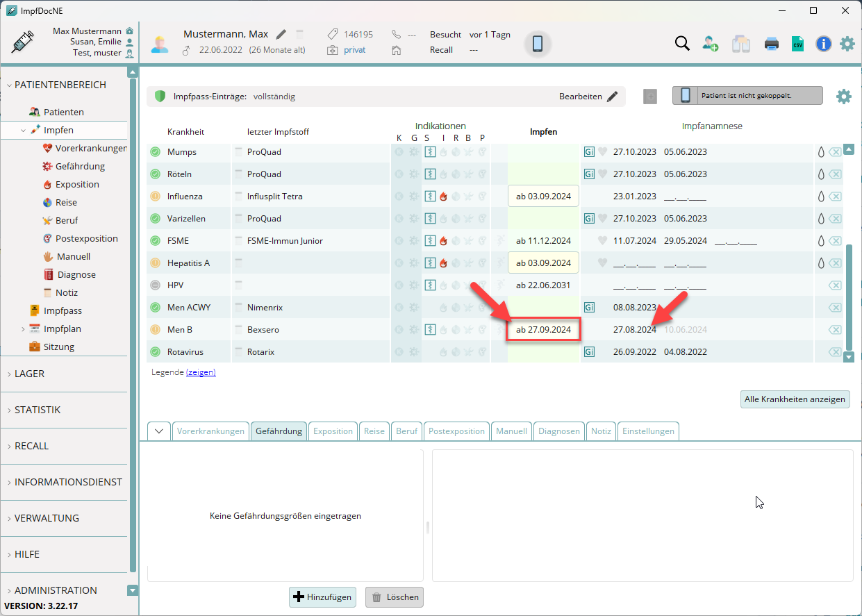Open the Legende zeigen link
This screenshot has height=616, width=862.
(x=201, y=372)
